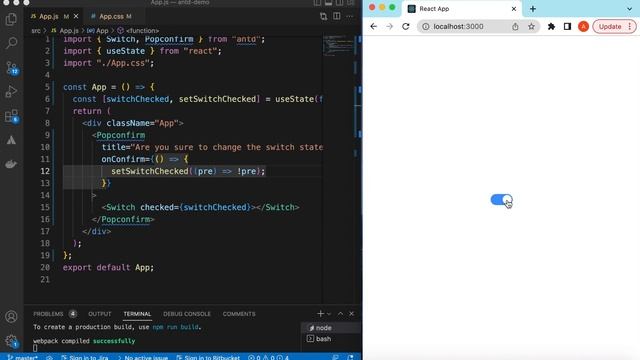
Task: View site information icon in address bar
Action: tap(425, 27)
